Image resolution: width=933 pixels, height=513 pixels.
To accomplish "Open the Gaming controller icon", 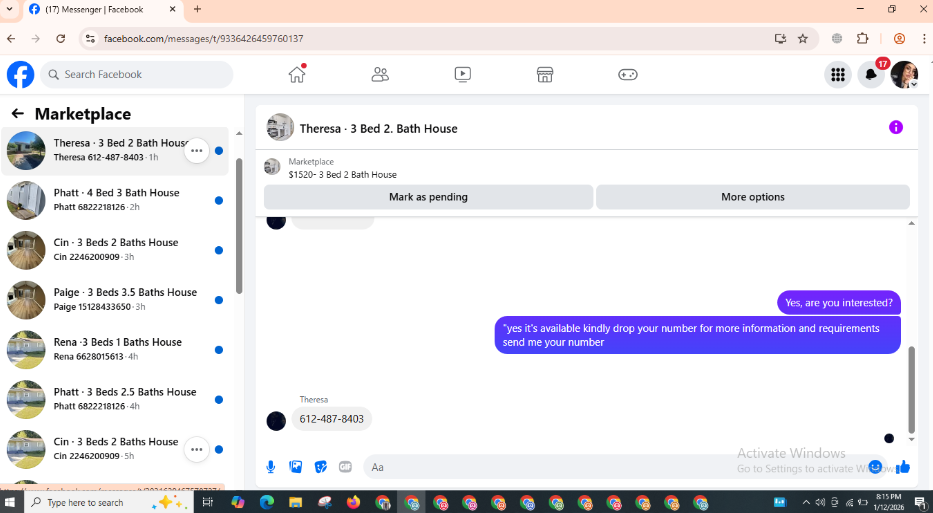I will [x=628, y=74].
